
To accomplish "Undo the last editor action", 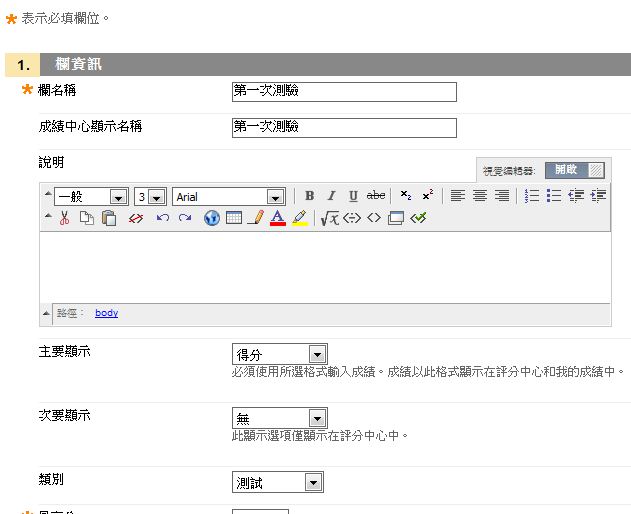I will pyautogui.click(x=162, y=218).
